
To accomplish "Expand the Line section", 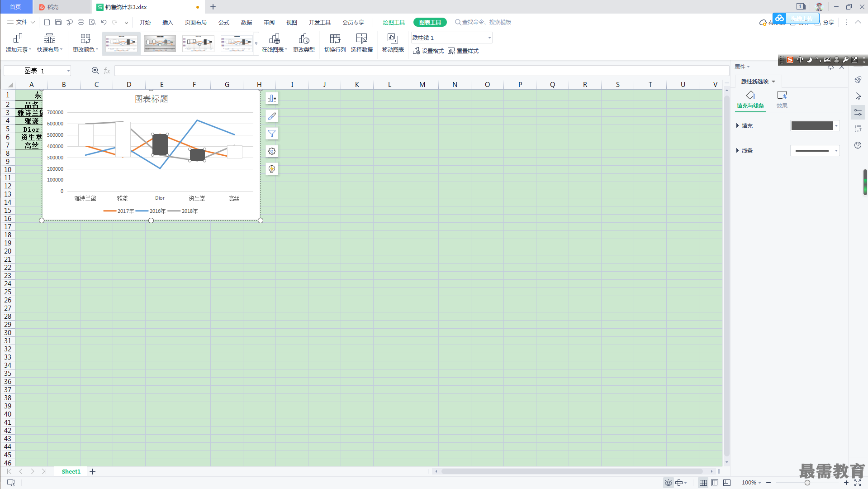I will pyautogui.click(x=745, y=150).
